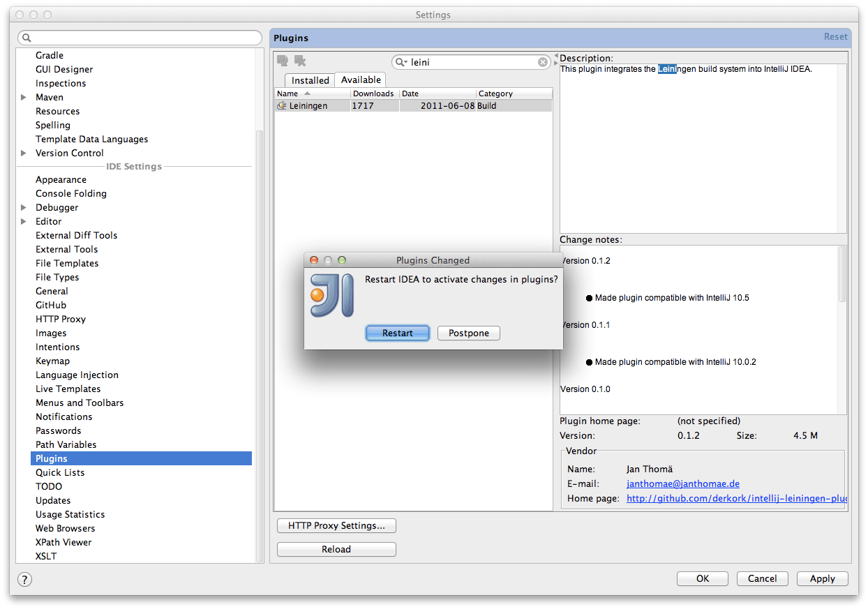Select External Diff Tools item
This screenshot has width=868, height=609.
[x=76, y=235]
